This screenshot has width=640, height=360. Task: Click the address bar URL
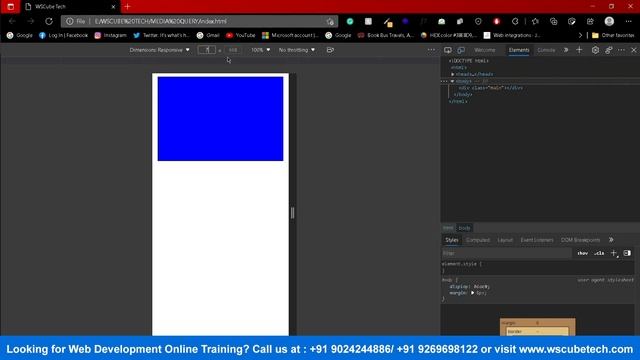160,21
